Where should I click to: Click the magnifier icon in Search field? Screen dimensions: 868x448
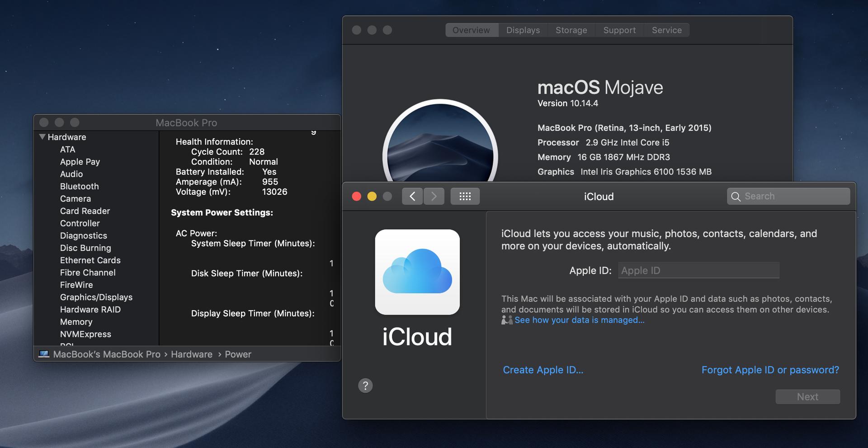tap(736, 197)
